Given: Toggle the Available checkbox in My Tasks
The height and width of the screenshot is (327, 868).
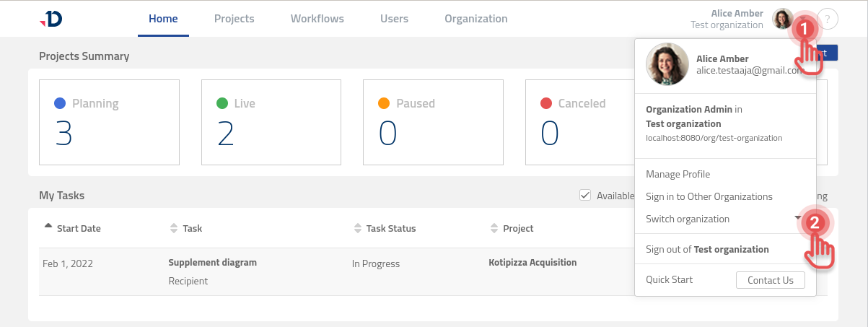Looking at the screenshot, I should (584, 195).
